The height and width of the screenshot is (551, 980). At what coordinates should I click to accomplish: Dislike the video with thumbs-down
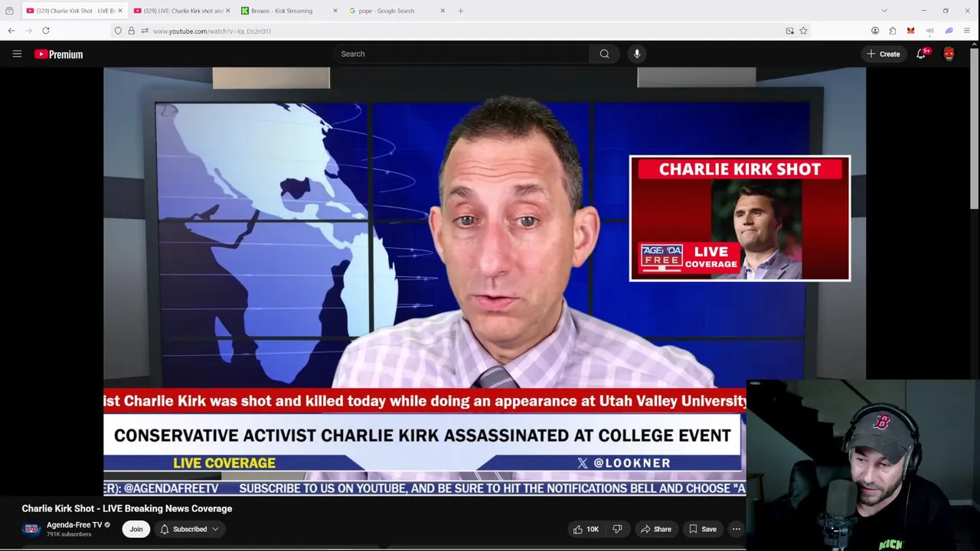(x=617, y=529)
